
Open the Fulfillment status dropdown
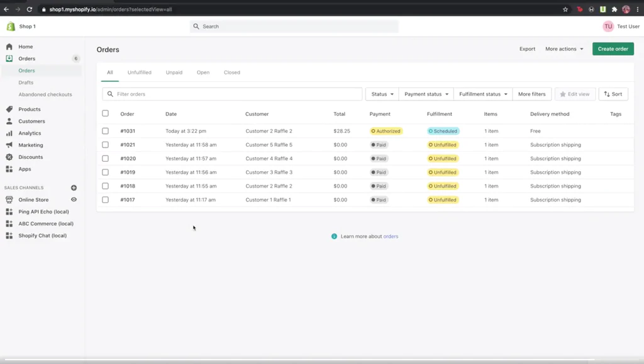482,94
